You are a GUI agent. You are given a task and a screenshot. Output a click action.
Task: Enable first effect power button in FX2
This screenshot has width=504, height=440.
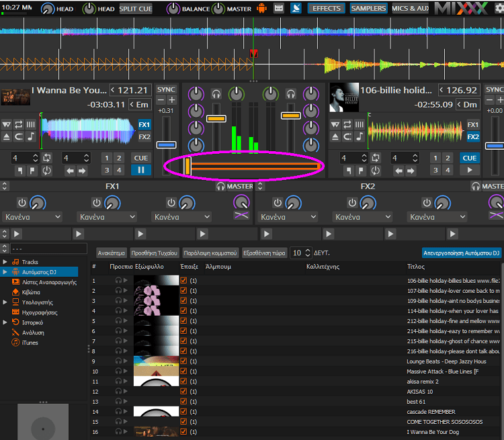(278, 203)
